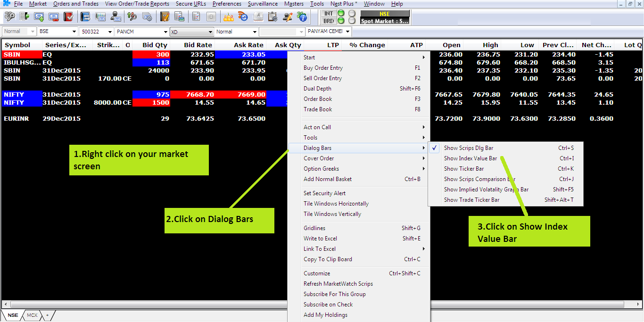Click the key icon in the toolbar
Image resolution: width=644 pixels, height=322 pixels.
click(x=9, y=17)
